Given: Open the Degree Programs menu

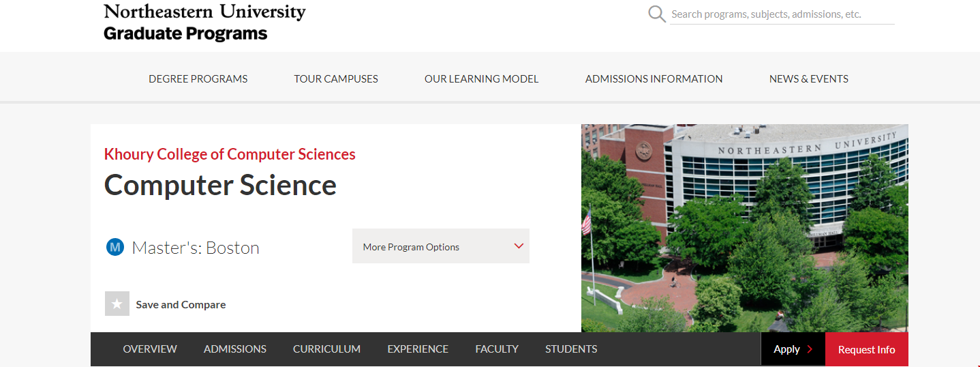Looking at the screenshot, I should (198, 78).
